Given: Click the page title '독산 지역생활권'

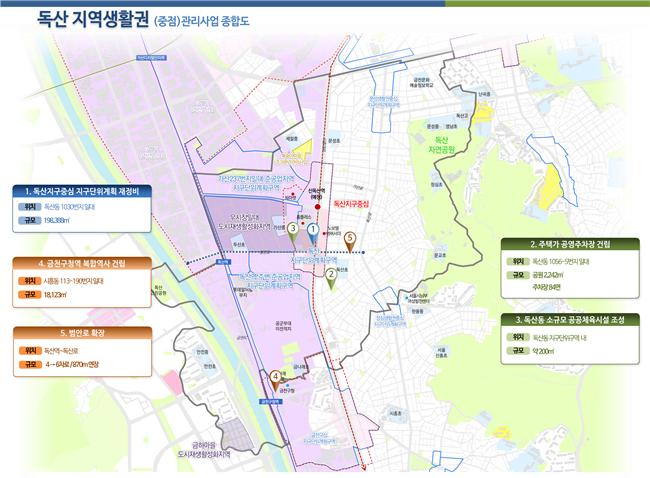Looking at the screenshot, I should (x=93, y=19).
